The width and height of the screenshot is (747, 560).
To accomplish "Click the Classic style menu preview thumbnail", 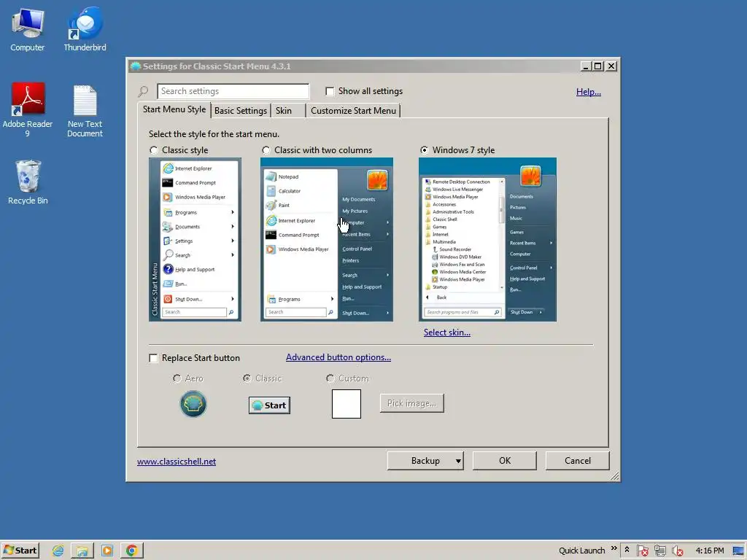I will 195,239.
